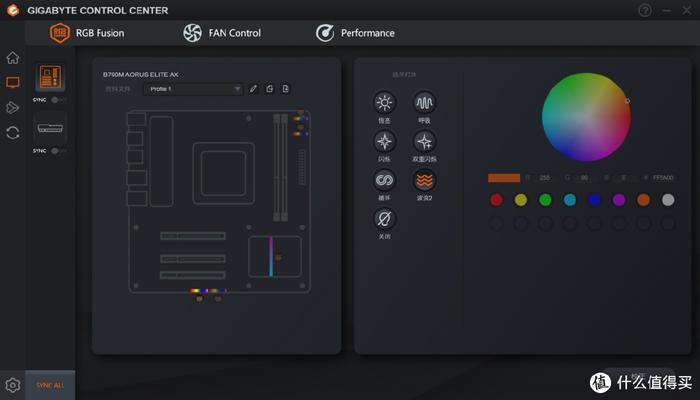Click the import profile icon
This screenshot has height=400, width=700.
[285, 89]
